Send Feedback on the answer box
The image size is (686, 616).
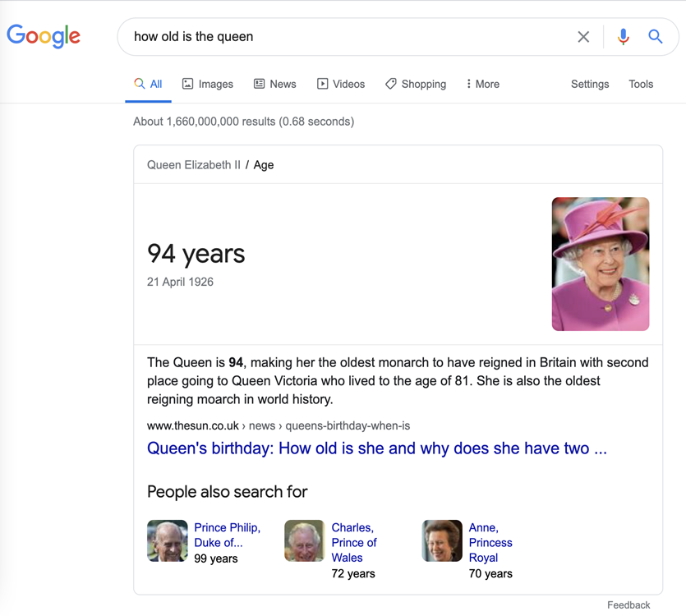(x=628, y=605)
